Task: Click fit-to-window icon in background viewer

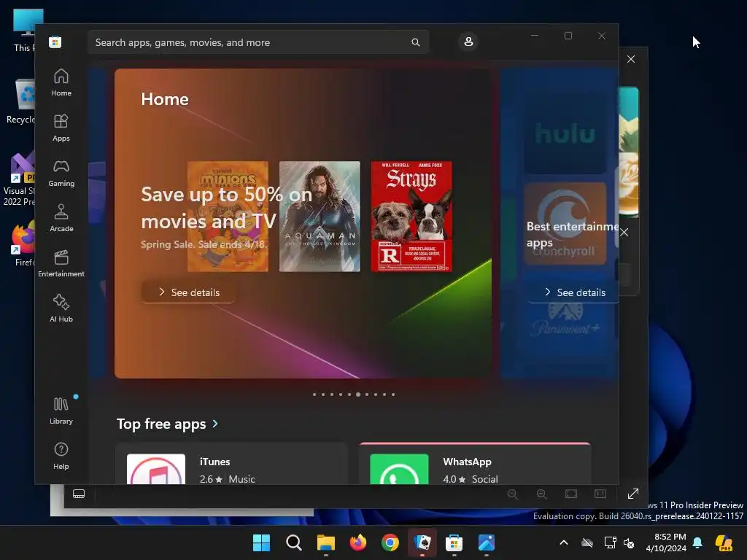Action: [x=571, y=494]
